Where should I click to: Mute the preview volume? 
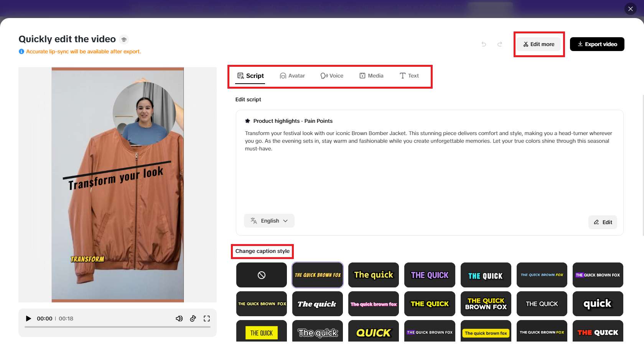click(x=179, y=319)
